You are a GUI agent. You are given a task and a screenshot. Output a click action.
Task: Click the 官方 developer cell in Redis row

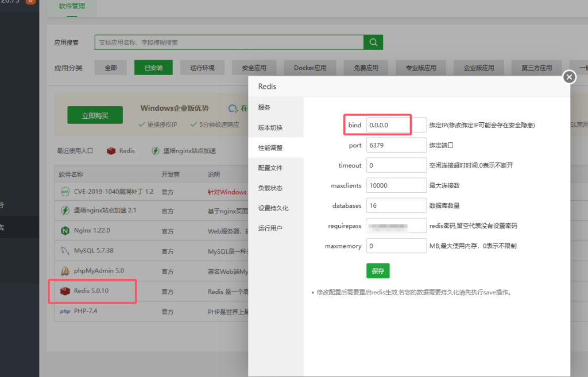[168, 292]
